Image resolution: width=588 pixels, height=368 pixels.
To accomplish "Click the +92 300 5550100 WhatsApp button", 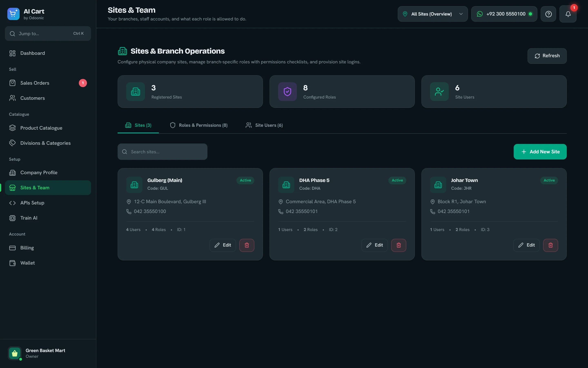I will click(504, 14).
